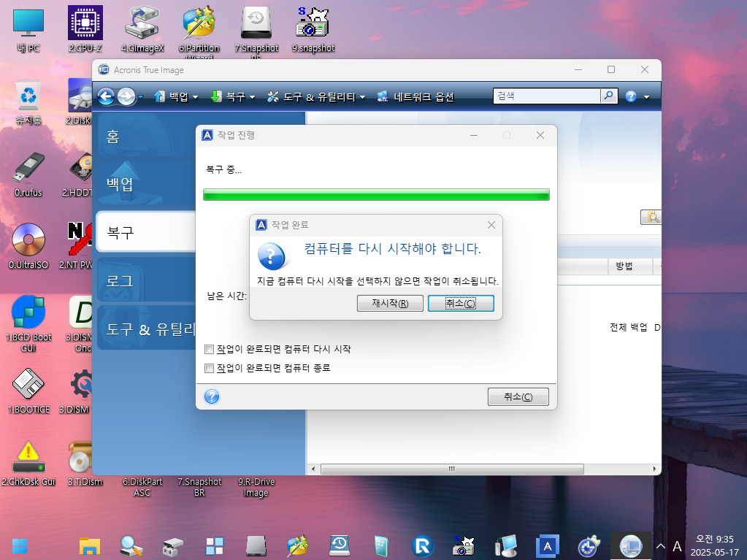Open 6.Partition Wizard desktop icon
Screen dimensions: 747x560
click(199, 31)
